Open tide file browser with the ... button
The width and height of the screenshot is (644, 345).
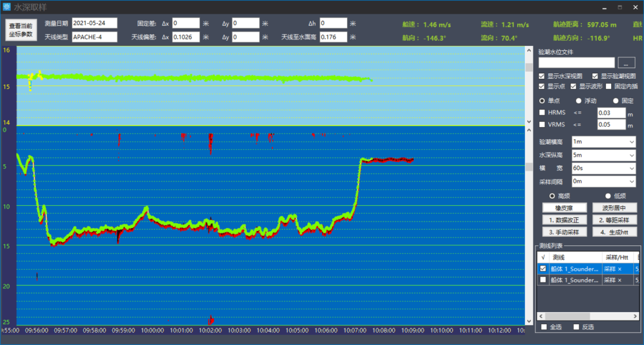626,63
